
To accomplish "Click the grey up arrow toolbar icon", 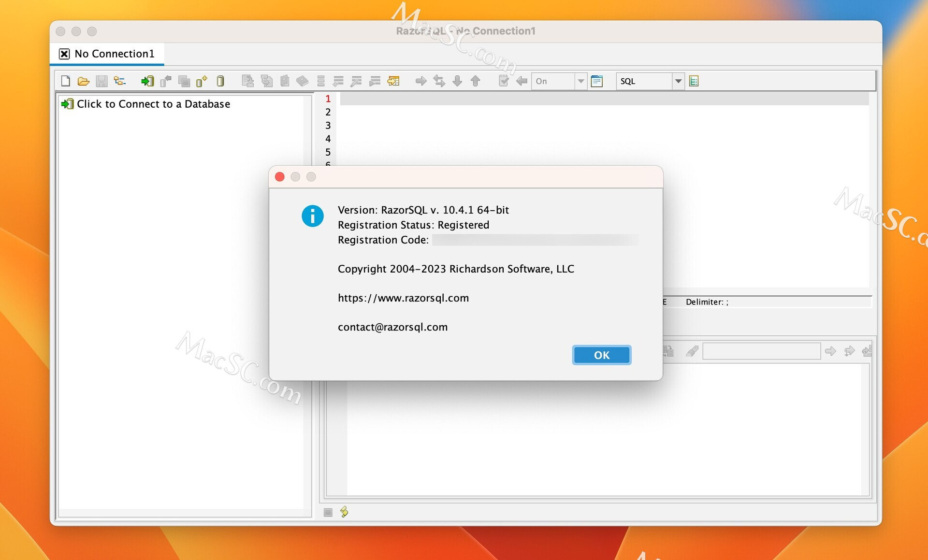I will click(476, 81).
